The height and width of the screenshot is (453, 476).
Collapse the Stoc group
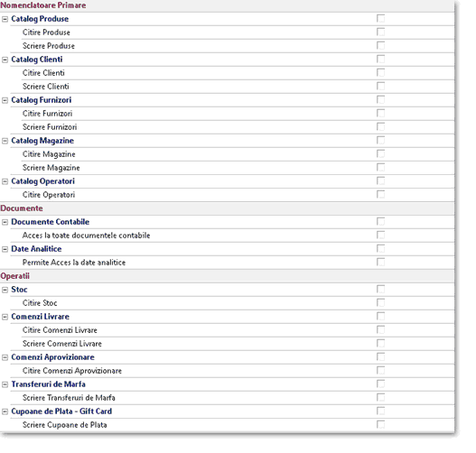point(5,290)
